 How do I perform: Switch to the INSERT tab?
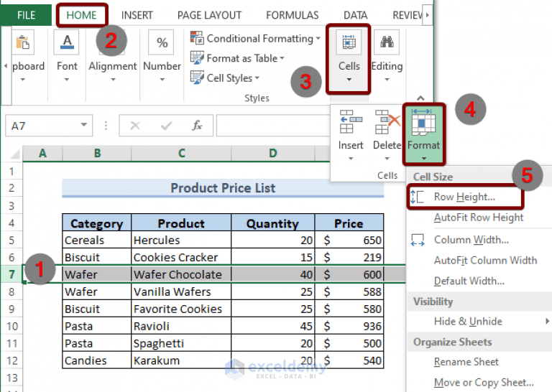(137, 15)
